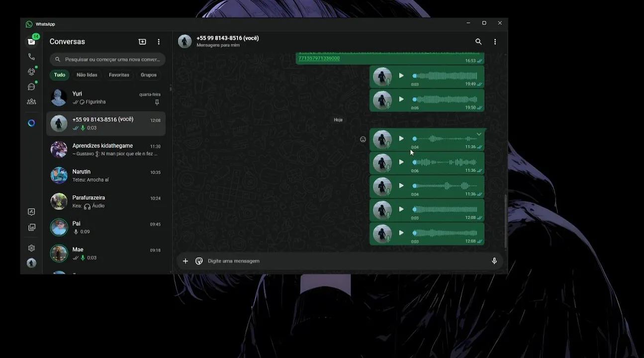Click the 19:50 audio waveform scrubber
Viewport: 644px width, 358px height.
point(445,99)
